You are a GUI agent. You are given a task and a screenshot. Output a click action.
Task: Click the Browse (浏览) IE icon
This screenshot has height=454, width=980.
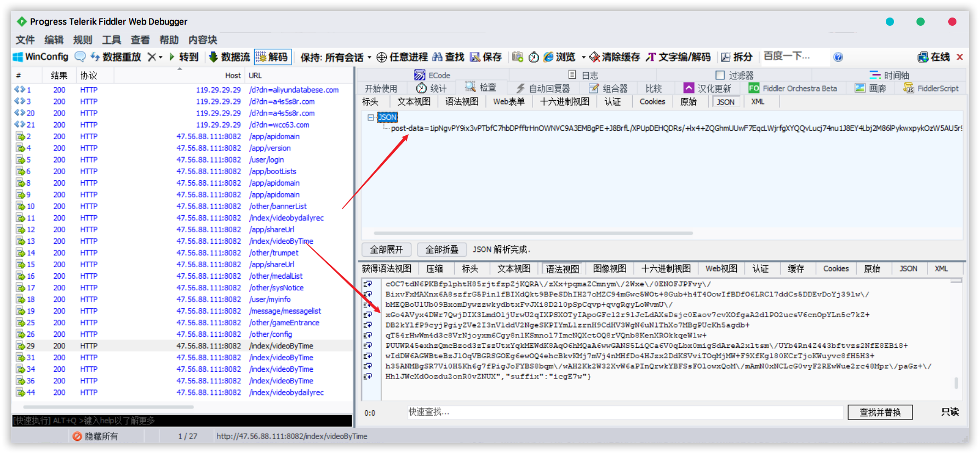click(x=548, y=57)
